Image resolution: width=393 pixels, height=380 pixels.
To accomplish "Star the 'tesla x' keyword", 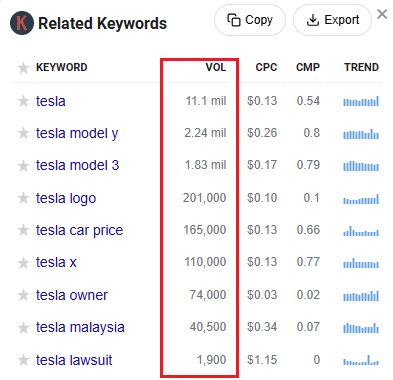I will click(23, 263).
